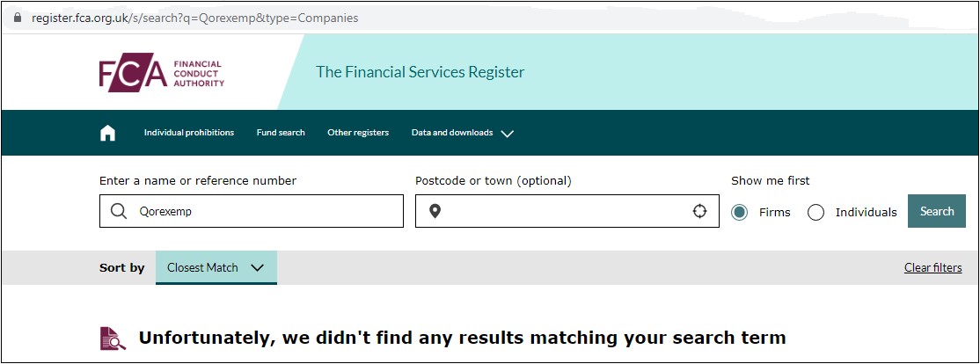
Task: Use current location crosshair icon
Action: click(x=699, y=211)
